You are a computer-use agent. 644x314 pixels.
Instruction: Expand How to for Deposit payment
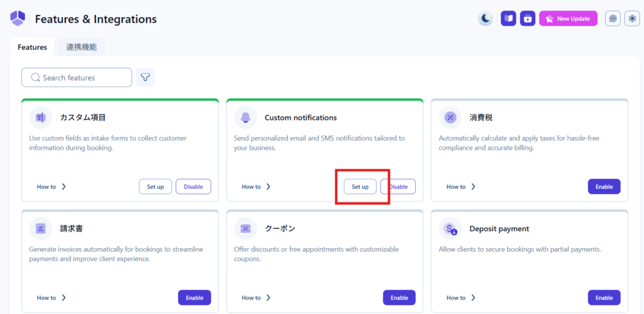point(462,298)
